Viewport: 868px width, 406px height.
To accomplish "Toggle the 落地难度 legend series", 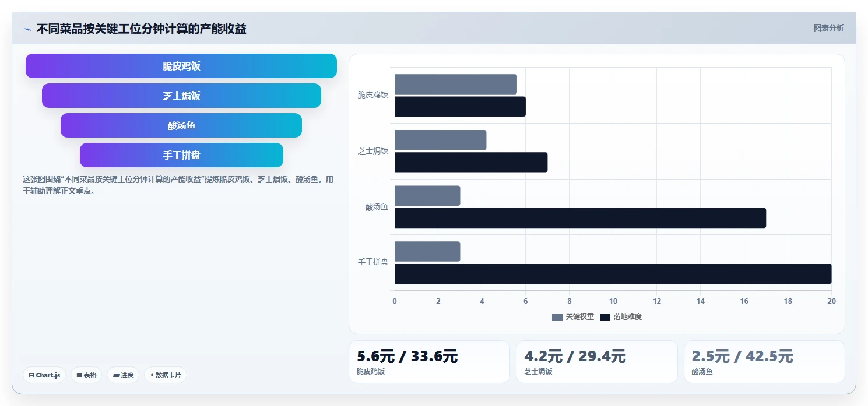I will click(x=621, y=317).
